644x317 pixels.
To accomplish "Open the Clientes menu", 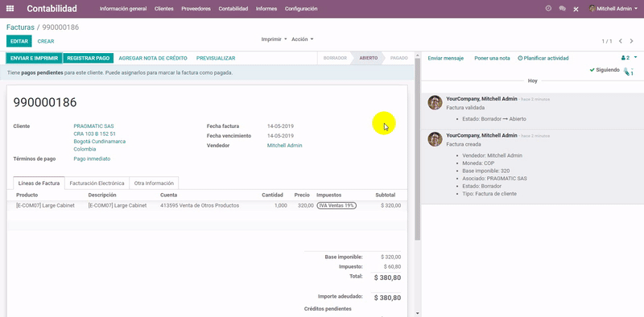I will tap(164, 9).
